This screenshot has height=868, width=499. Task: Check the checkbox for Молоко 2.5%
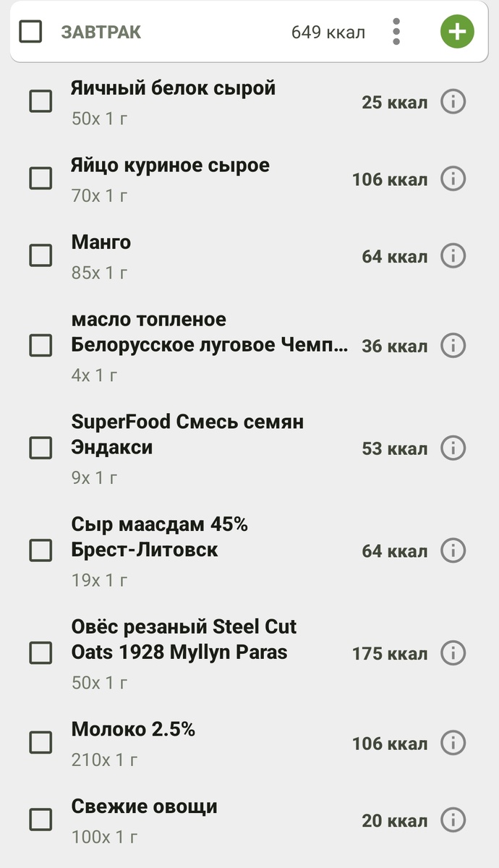[40, 743]
